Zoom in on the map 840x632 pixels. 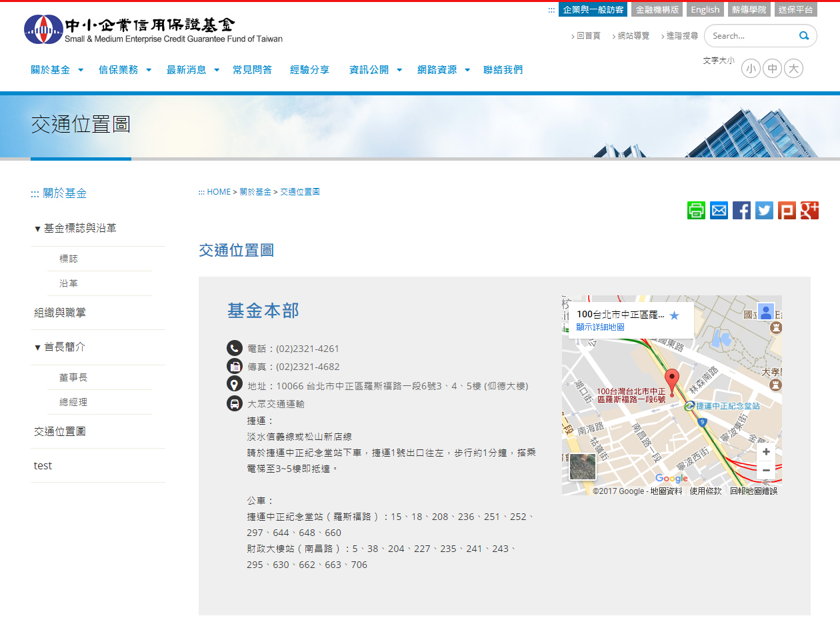766,452
